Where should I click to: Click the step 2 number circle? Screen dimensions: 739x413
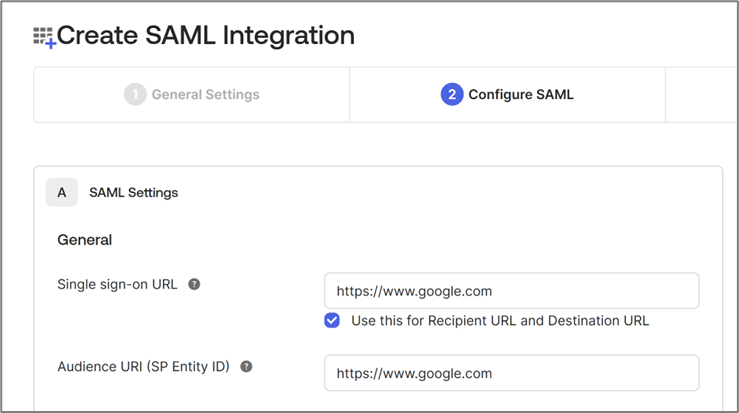[x=452, y=95]
